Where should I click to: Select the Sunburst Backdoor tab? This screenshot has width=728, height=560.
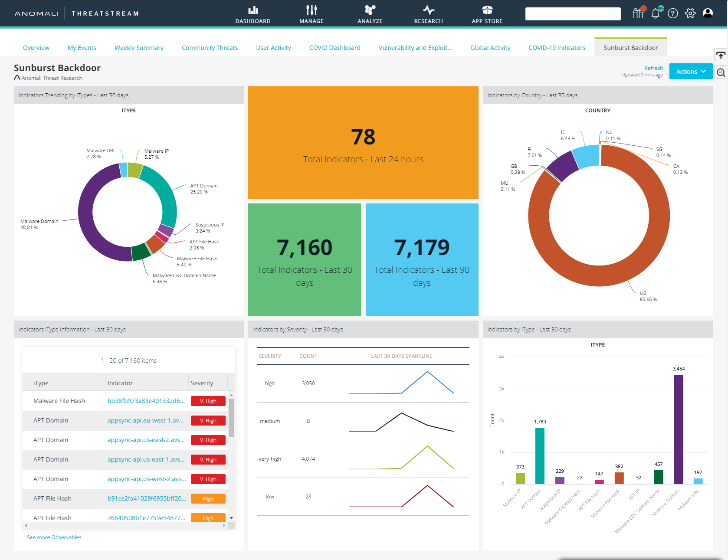coord(630,48)
